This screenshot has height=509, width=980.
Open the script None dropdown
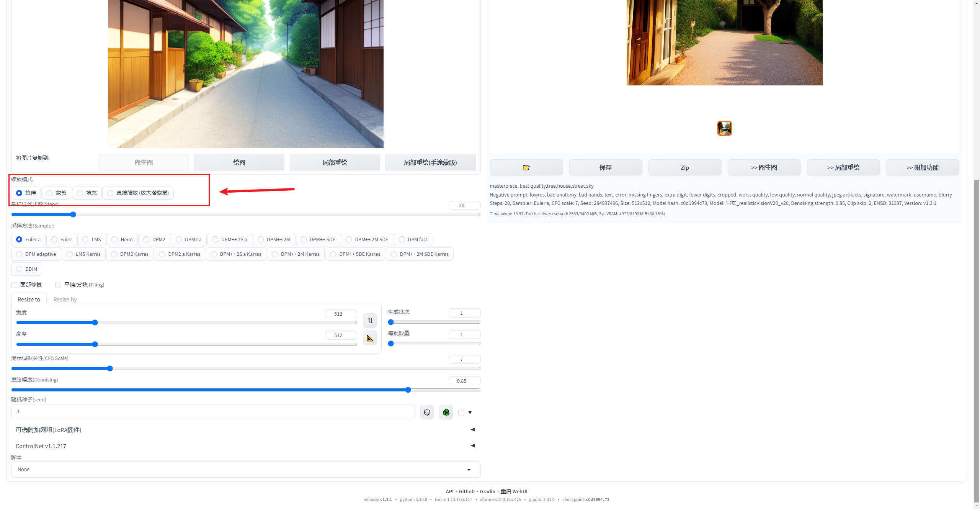[x=245, y=470]
